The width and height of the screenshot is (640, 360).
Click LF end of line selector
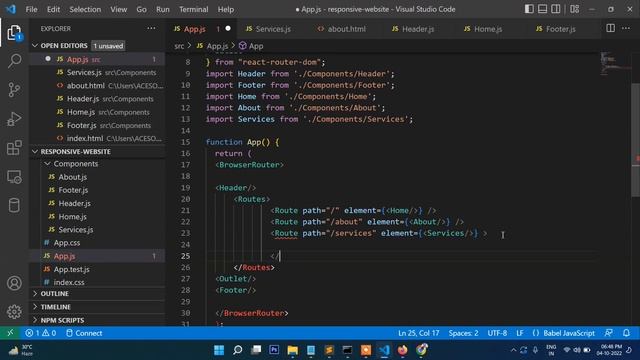click(x=520, y=333)
